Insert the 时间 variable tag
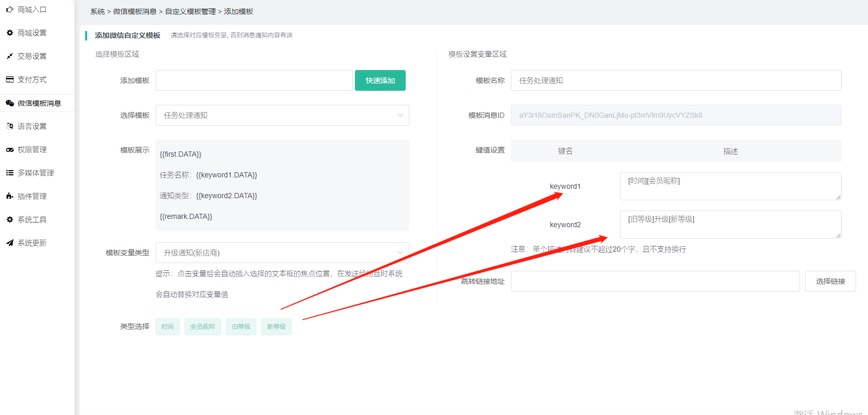Image resolution: width=868 pixels, height=415 pixels. tap(168, 327)
